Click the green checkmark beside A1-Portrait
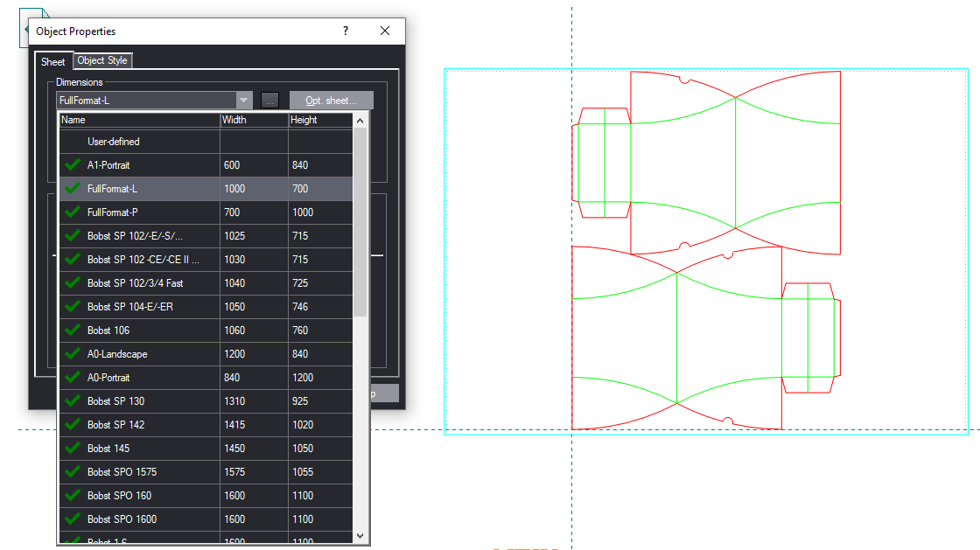Screen dimensions: 980x550 pos(73,164)
